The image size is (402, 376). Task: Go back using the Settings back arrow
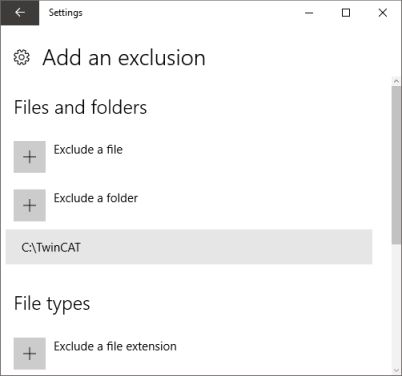pyautogui.click(x=20, y=13)
